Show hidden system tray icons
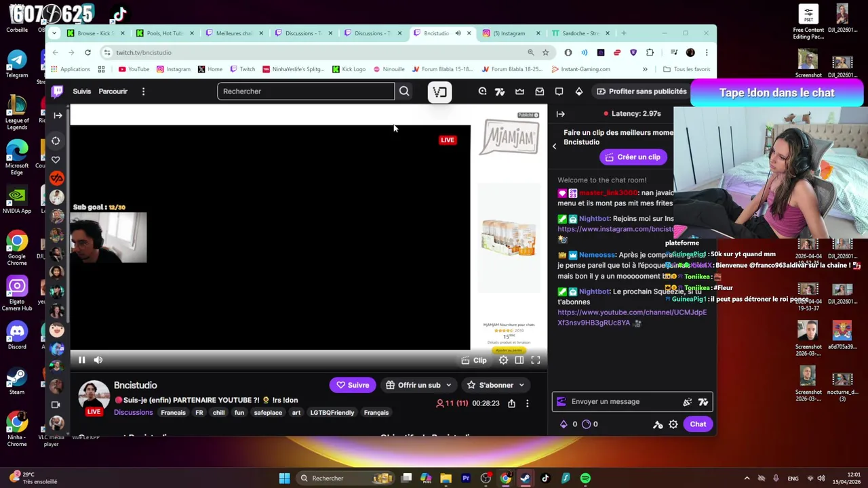This screenshot has width=868, height=488. pos(747,479)
